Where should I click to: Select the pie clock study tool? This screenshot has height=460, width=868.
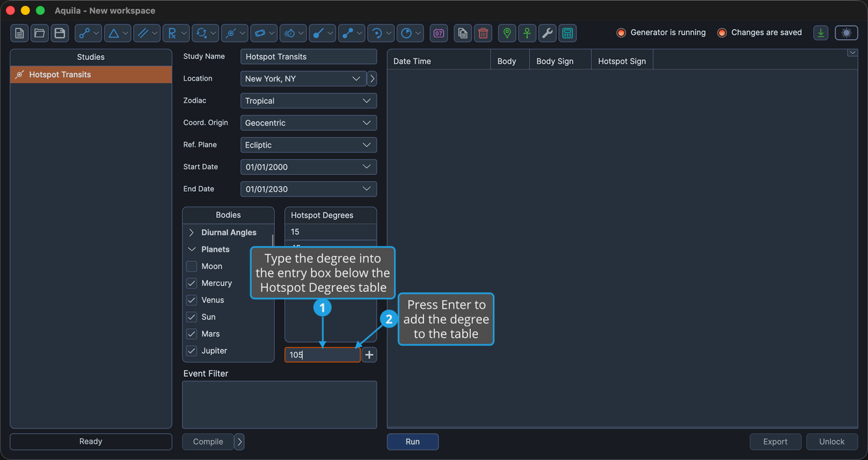tap(410, 33)
